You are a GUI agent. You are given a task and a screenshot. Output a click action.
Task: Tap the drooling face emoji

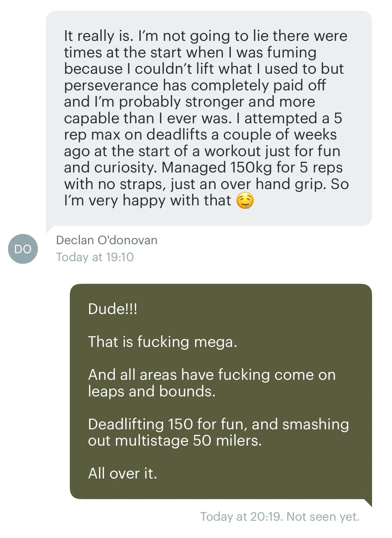pos(245,201)
